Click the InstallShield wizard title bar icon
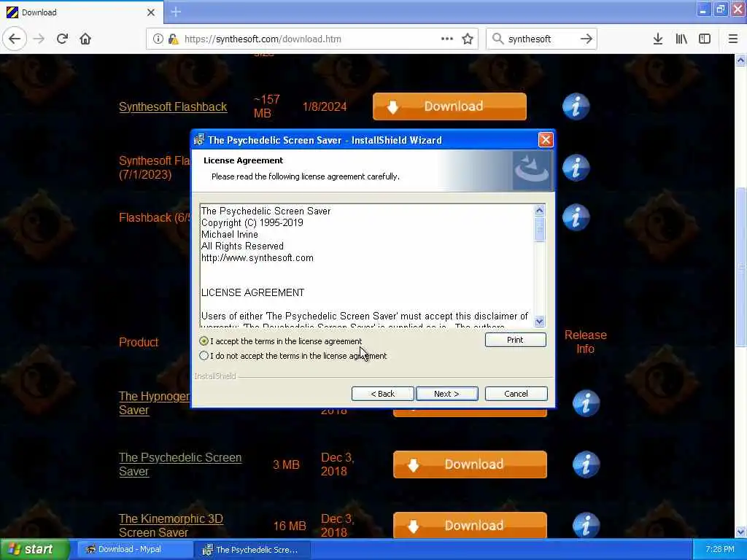The height and width of the screenshot is (560, 747). coord(200,139)
